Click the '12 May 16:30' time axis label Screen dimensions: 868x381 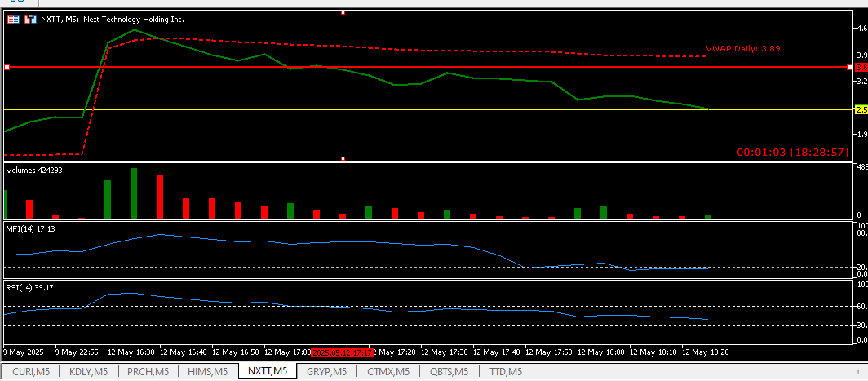click(132, 352)
